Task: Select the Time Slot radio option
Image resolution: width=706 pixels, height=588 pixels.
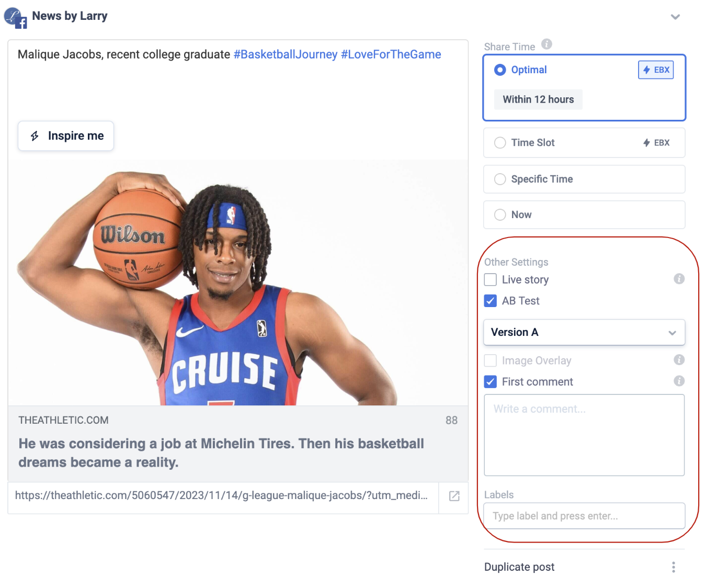Action: point(500,143)
